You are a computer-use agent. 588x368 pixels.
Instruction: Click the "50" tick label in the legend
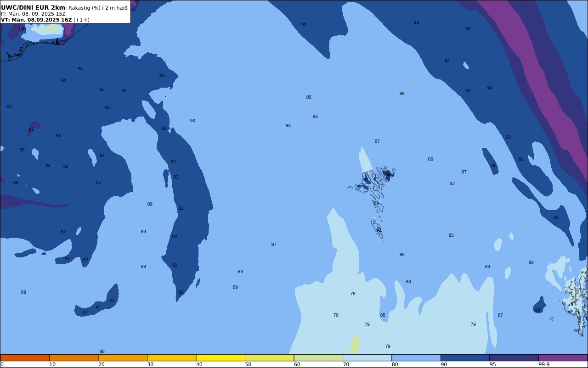(x=248, y=364)
